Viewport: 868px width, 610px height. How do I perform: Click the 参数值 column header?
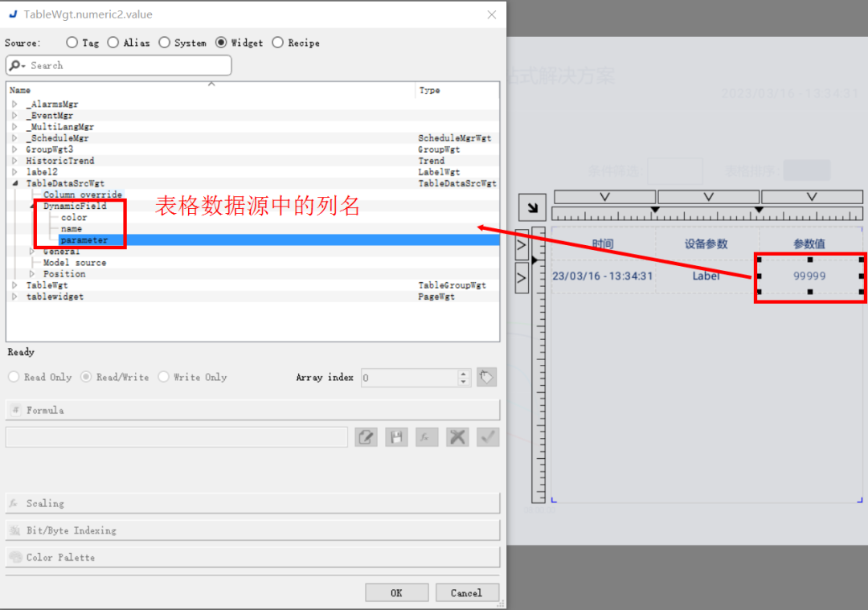(810, 244)
